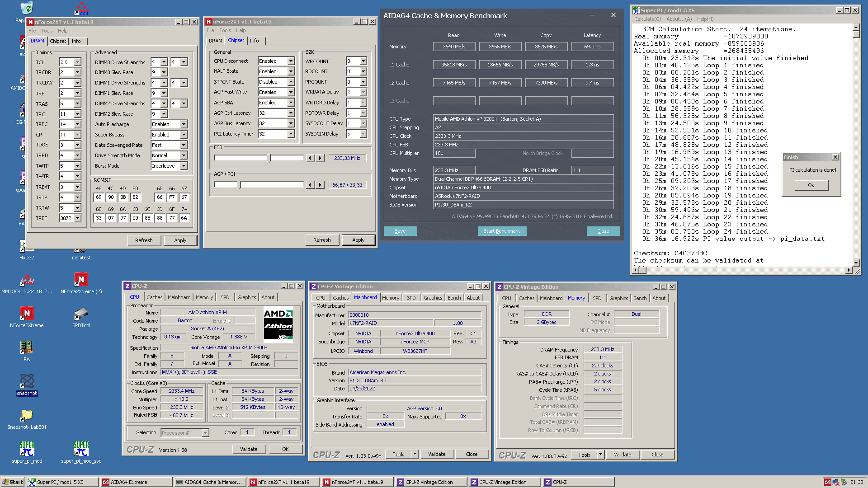Click the Super PI horizontal scrollbar

tap(742, 270)
